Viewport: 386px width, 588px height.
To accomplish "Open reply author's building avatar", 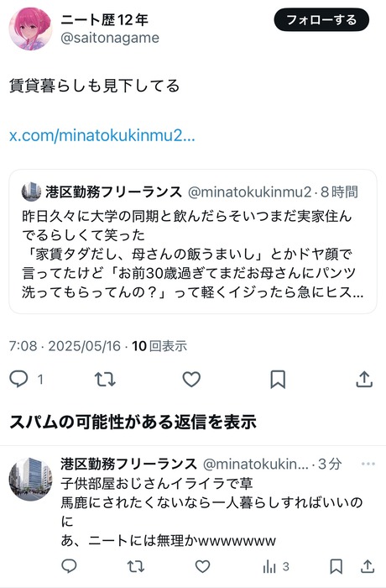I will click(x=31, y=480).
